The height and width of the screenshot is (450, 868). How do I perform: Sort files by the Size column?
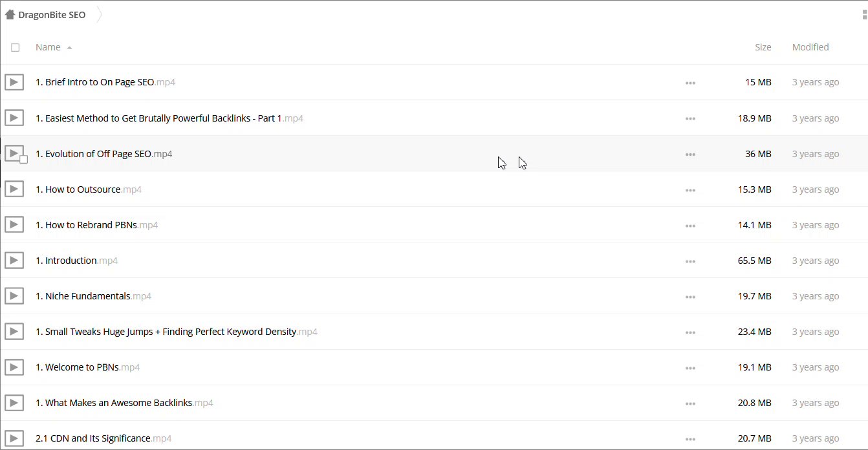pyautogui.click(x=763, y=47)
